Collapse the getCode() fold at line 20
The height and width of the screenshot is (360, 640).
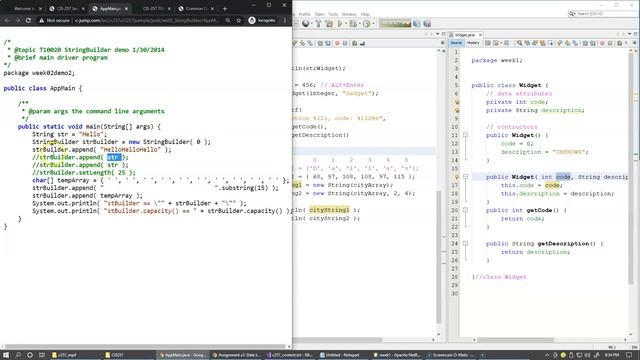[x=465, y=210]
